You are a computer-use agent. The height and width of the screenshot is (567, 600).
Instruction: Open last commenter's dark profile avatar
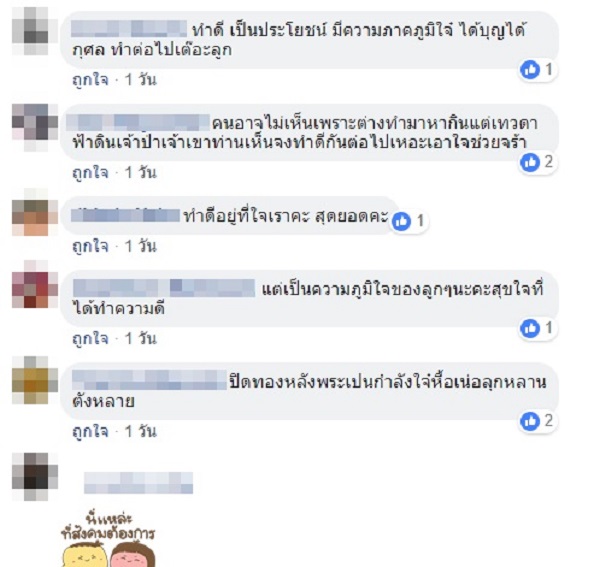coord(35,477)
